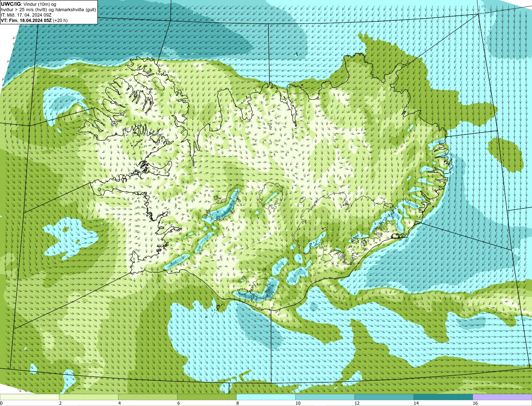532x406 pixels.
Task: Click the "4" tick label on color scale
Action: tap(119, 403)
